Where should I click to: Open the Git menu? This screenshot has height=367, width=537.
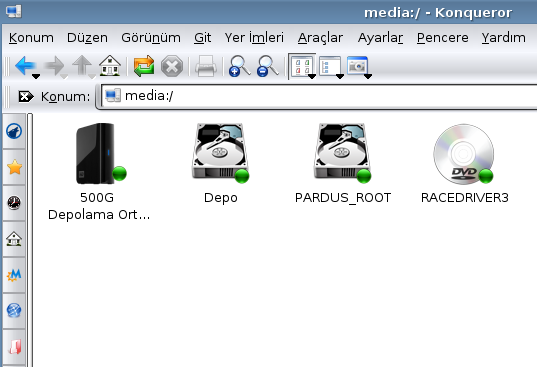pos(202,38)
